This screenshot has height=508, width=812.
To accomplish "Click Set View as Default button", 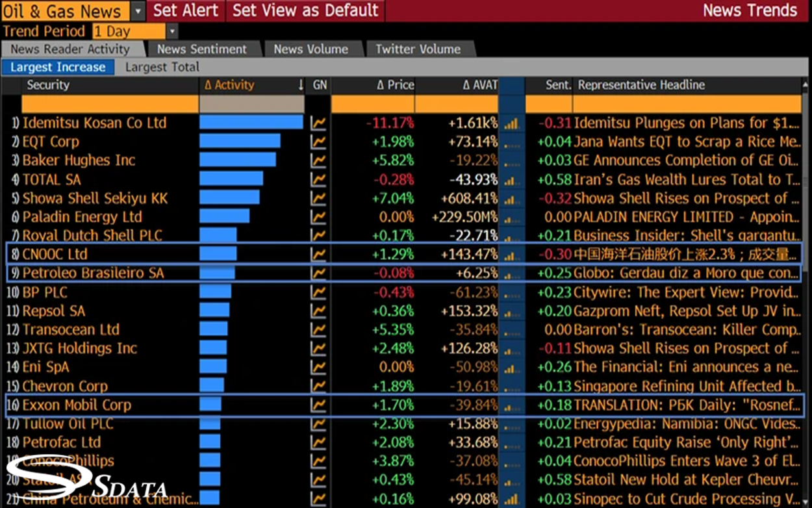I will [x=305, y=11].
